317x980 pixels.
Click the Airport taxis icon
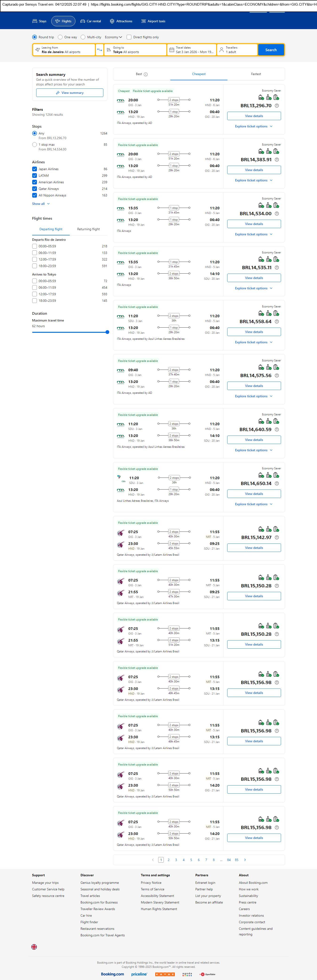click(x=143, y=21)
